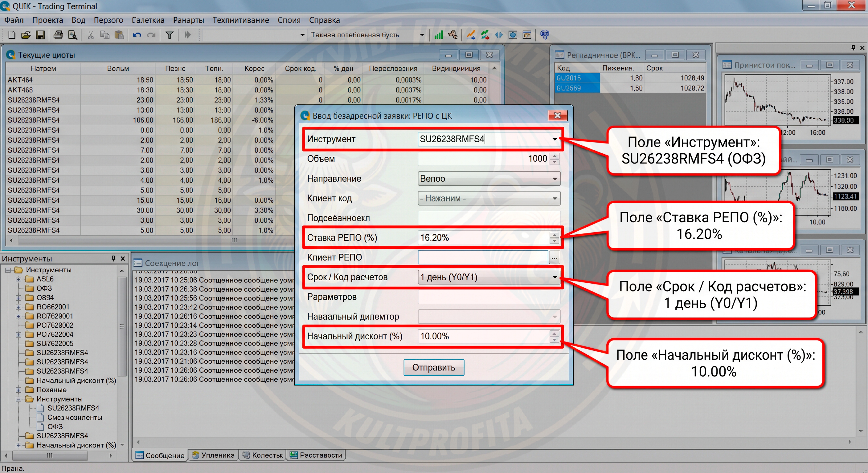Image resolution: width=868 pixels, height=473 pixels.
Task: Click the blue circle window toolbar icon
Action: (x=513, y=35)
